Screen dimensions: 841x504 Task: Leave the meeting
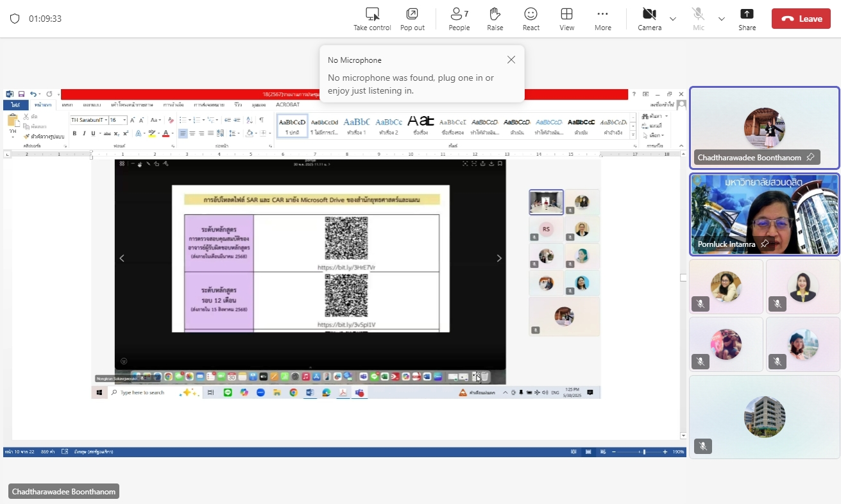coord(801,19)
